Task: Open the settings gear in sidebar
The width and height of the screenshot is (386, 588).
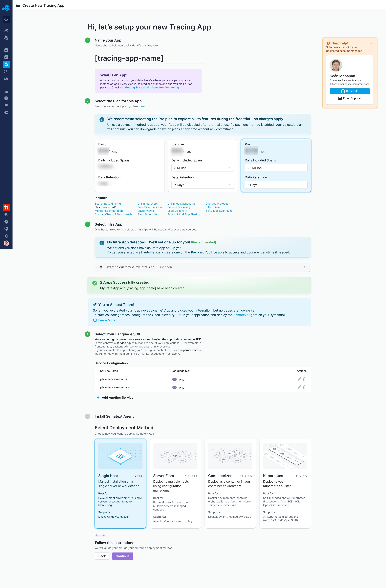Action: click(6, 236)
